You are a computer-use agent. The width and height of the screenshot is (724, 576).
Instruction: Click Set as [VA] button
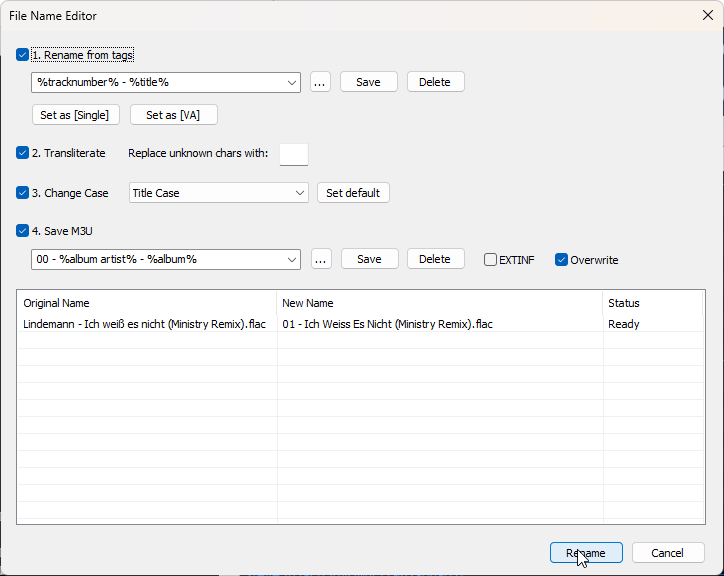click(174, 115)
